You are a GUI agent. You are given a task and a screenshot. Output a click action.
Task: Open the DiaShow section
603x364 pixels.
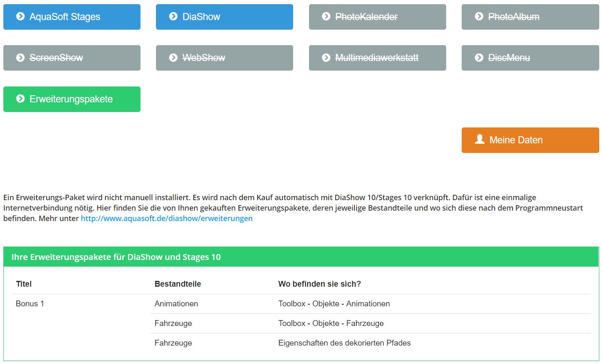(224, 17)
